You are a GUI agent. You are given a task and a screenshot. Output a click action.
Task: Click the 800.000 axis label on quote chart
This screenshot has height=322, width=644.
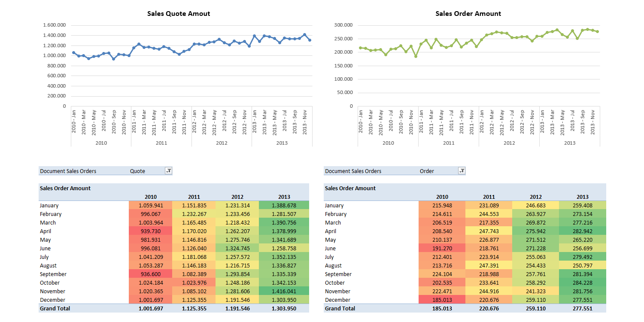pyautogui.click(x=57, y=65)
